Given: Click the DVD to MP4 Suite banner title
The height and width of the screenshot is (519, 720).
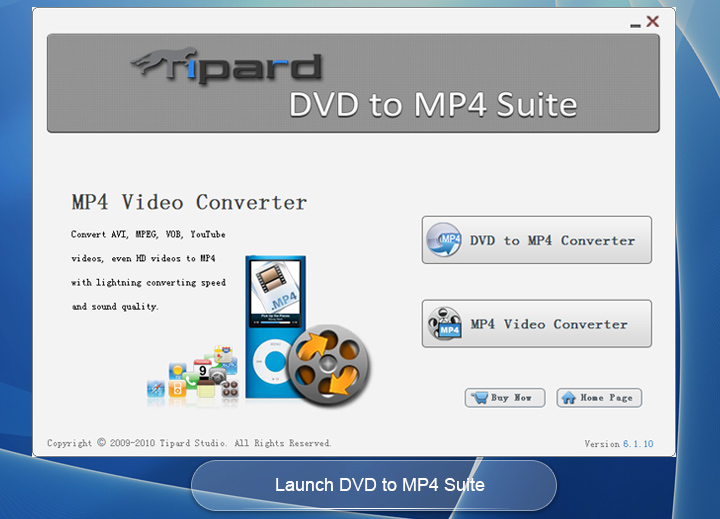Looking at the screenshot, I should point(433,105).
